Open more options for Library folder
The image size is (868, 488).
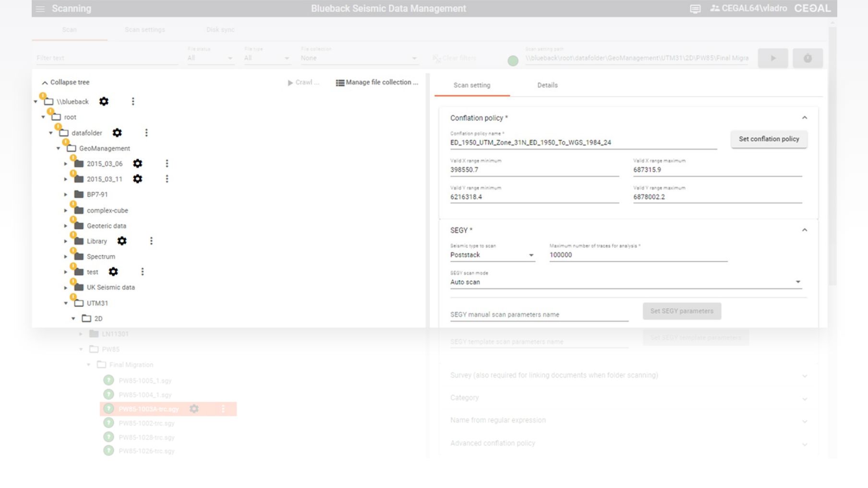click(151, 241)
